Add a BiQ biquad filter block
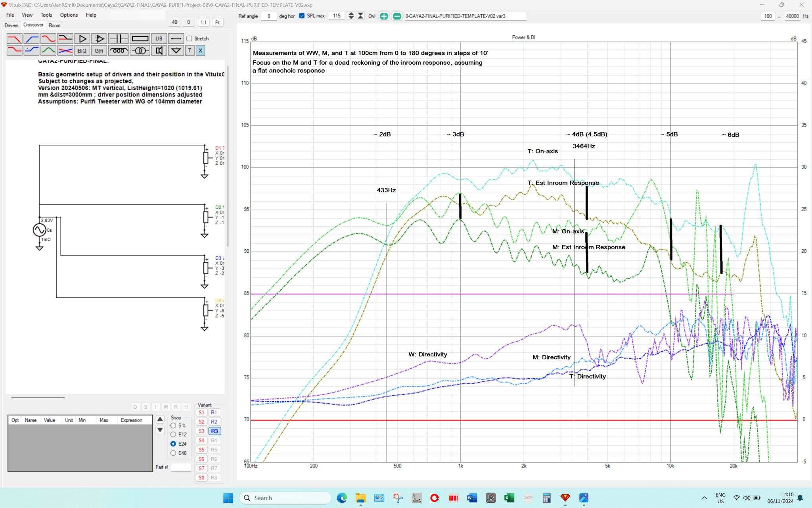The height and width of the screenshot is (508, 812). [82, 50]
